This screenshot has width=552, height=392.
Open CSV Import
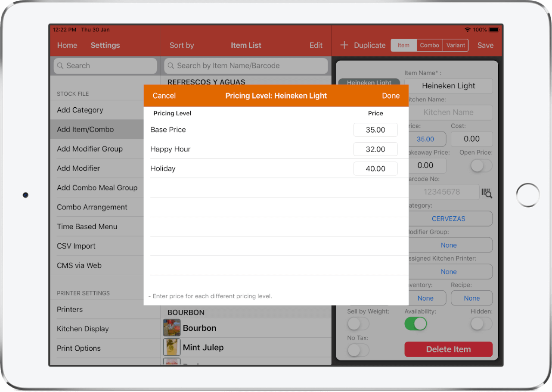tap(97, 246)
